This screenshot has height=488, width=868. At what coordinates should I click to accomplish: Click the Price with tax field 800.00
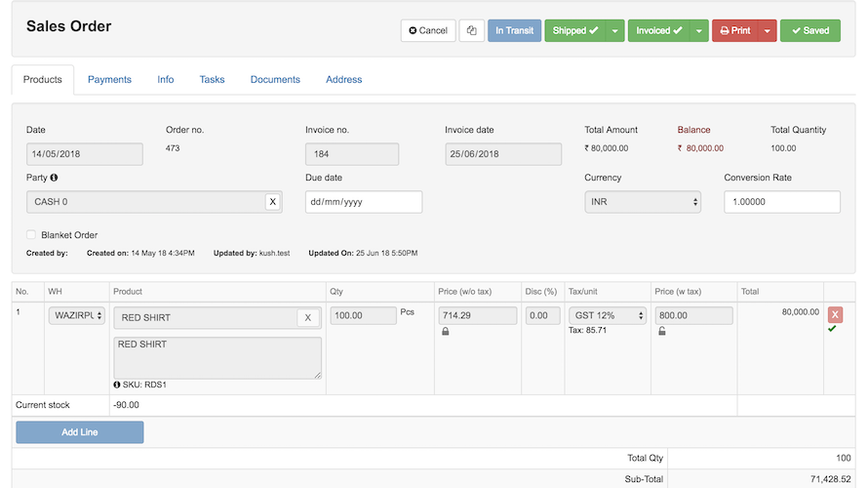coord(693,315)
